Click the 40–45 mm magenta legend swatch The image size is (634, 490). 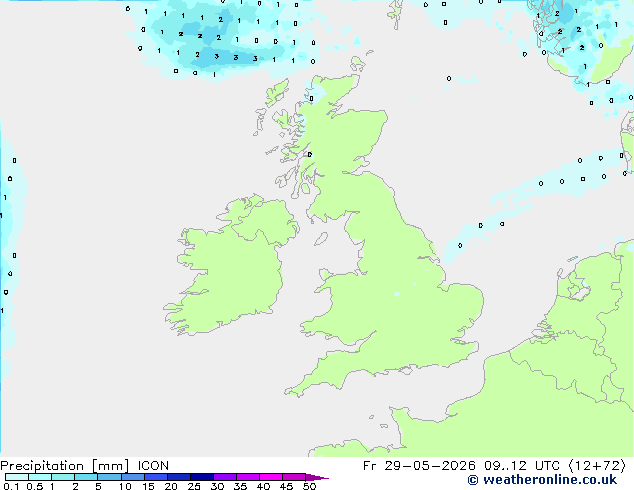pyautogui.click(x=271, y=477)
